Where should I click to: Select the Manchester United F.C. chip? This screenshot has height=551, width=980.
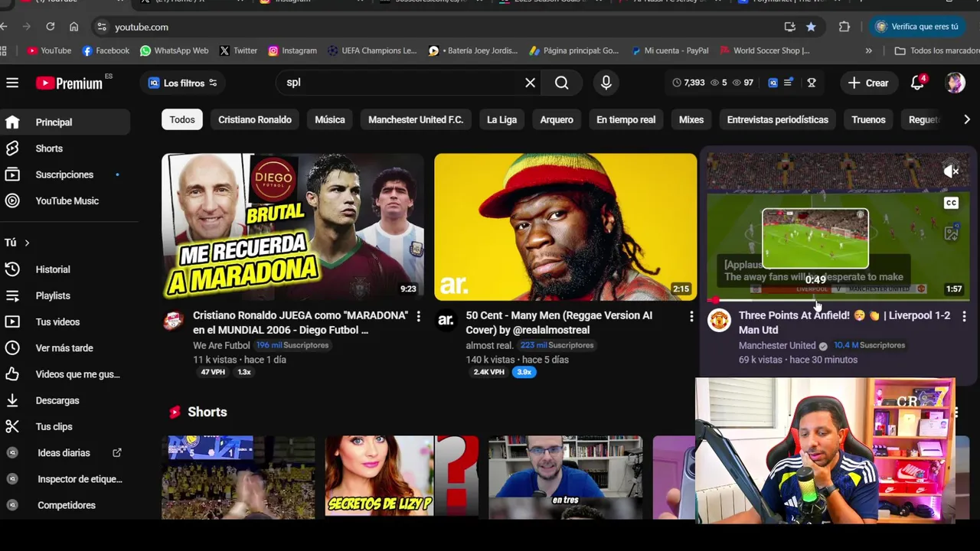tap(416, 119)
